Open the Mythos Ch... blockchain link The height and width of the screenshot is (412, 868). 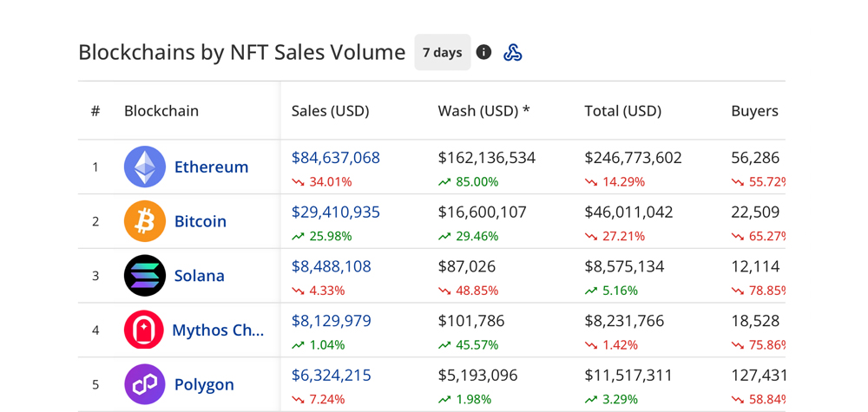[218, 330]
